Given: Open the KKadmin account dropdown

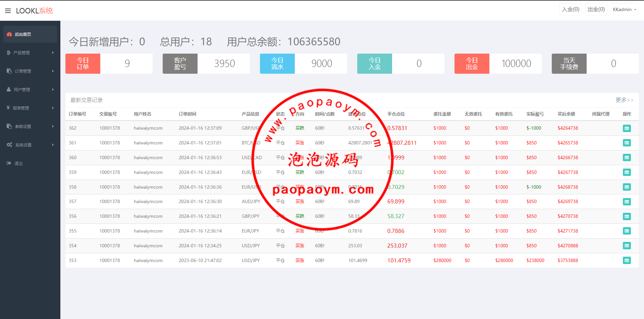Looking at the screenshot, I should click(624, 10).
